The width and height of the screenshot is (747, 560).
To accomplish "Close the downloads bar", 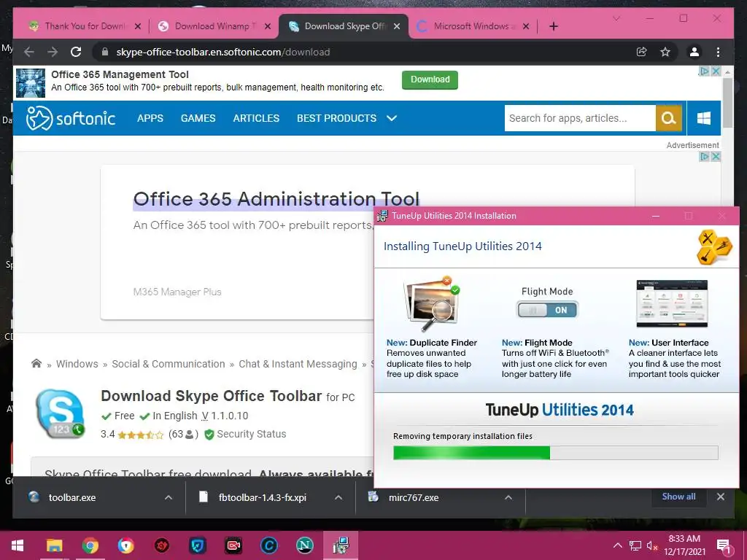I will (x=720, y=497).
